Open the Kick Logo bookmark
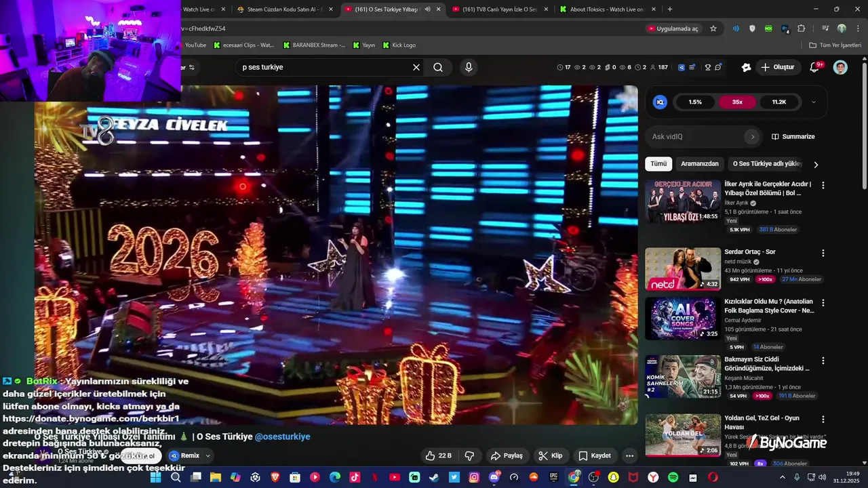This screenshot has width=868, height=488. 399,45
